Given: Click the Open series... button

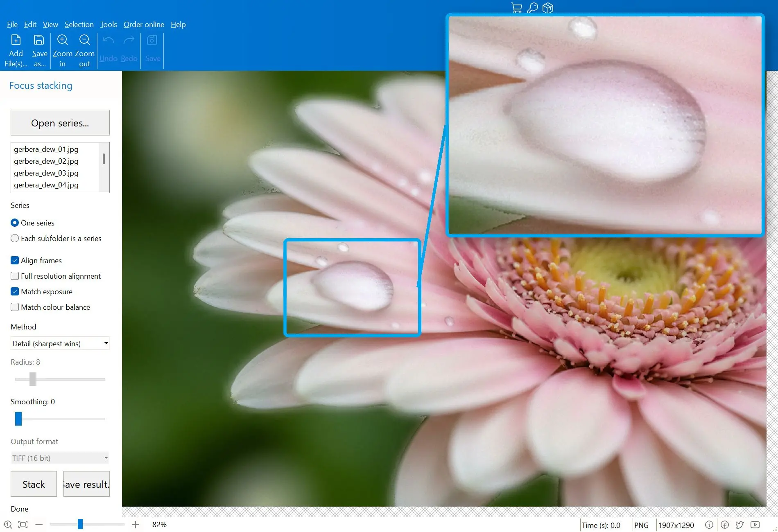Looking at the screenshot, I should click(x=60, y=122).
